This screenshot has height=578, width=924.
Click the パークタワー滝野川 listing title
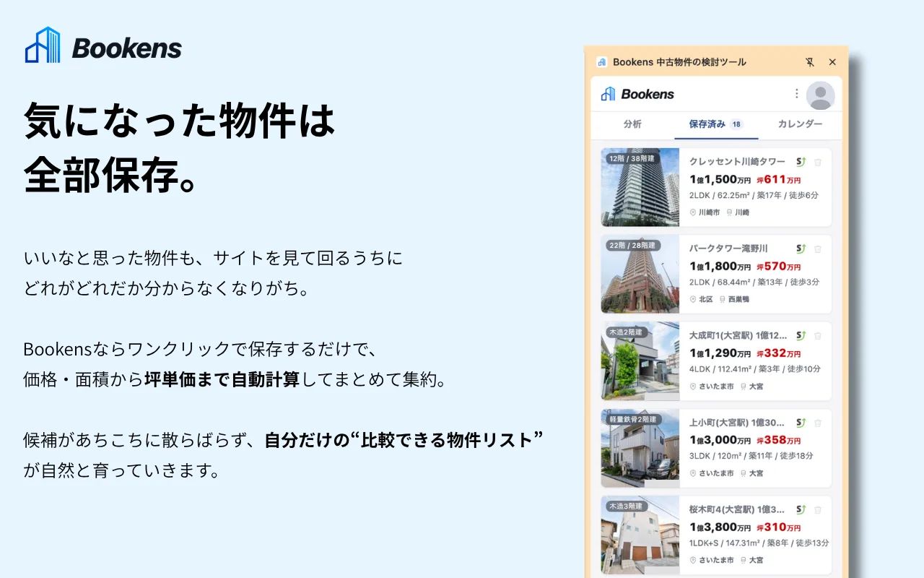point(728,249)
